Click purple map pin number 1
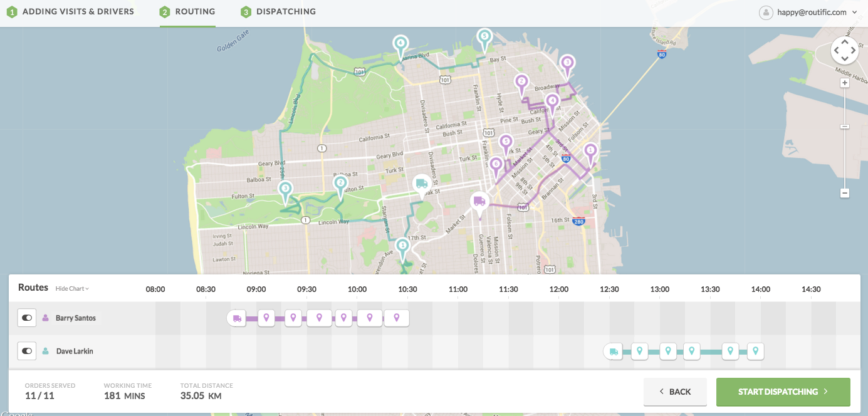Image resolution: width=868 pixels, height=416 pixels. tap(590, 153)
